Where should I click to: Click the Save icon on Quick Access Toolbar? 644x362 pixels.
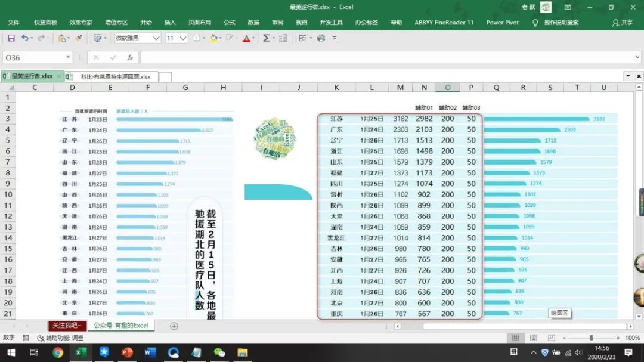11,37
